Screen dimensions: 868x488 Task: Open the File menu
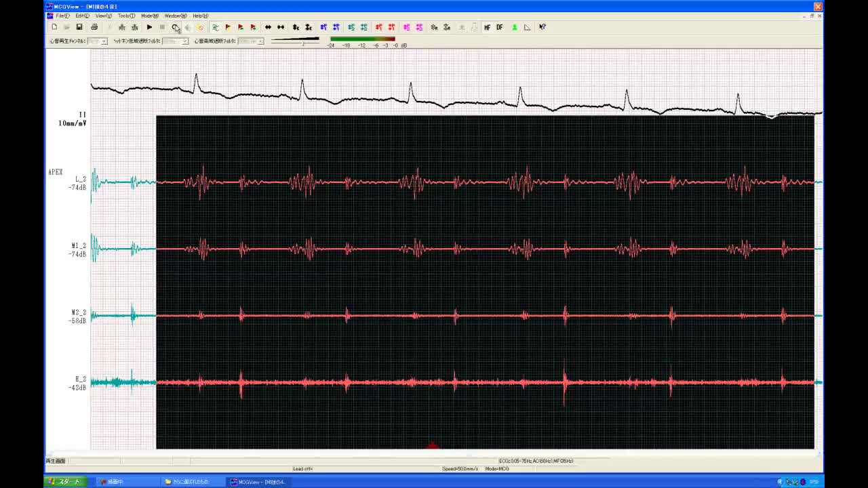pos(62,16)
